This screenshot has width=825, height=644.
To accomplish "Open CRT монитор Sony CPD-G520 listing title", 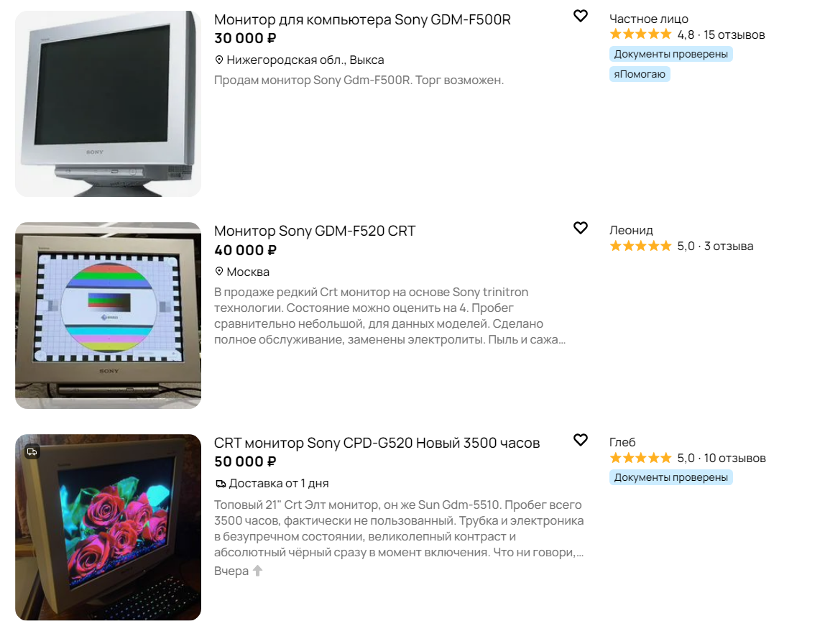I will pyautogui.click(x=377, y=443).
